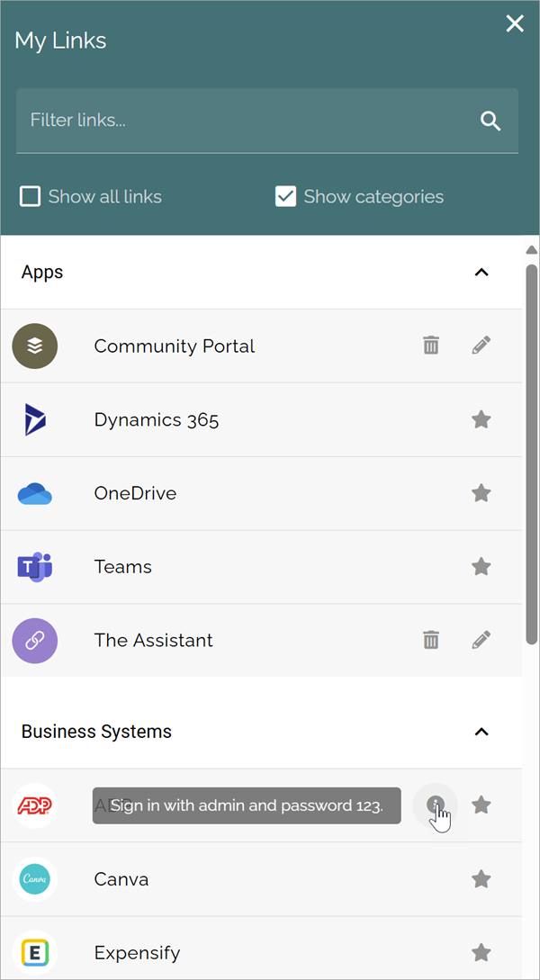The image size is (540, 980).
Task: Uncheck the Show categories checkbox
Action: (x=285, y=196)
